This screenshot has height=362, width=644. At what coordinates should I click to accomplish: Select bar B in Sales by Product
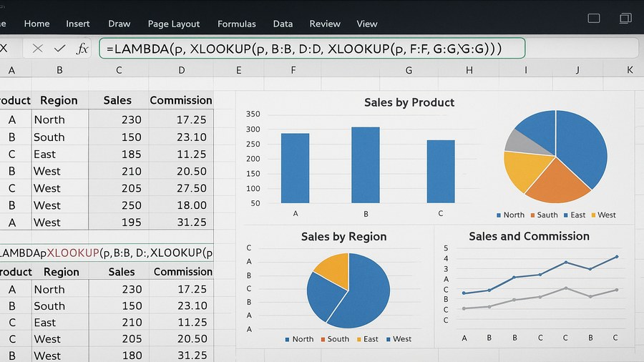coord(366,165)
